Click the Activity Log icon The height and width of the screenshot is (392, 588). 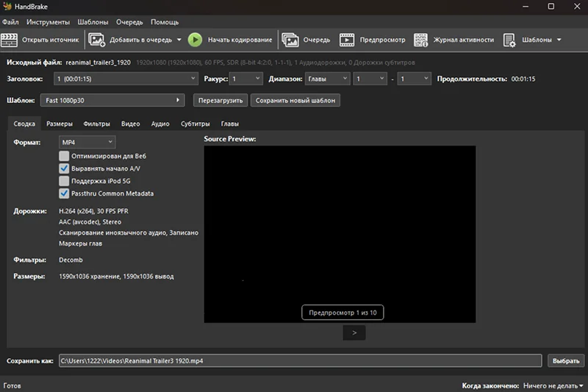pyautogui.click(x=420, y=40)
